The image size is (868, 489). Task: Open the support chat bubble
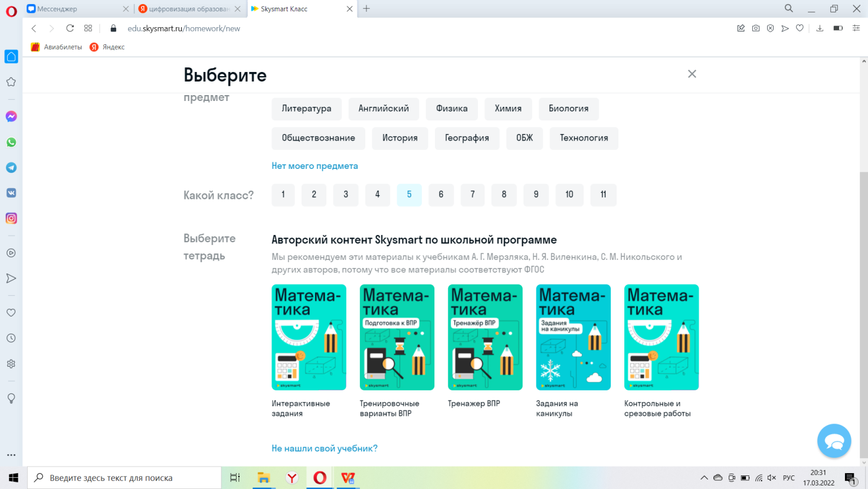[x=834, y=441]
